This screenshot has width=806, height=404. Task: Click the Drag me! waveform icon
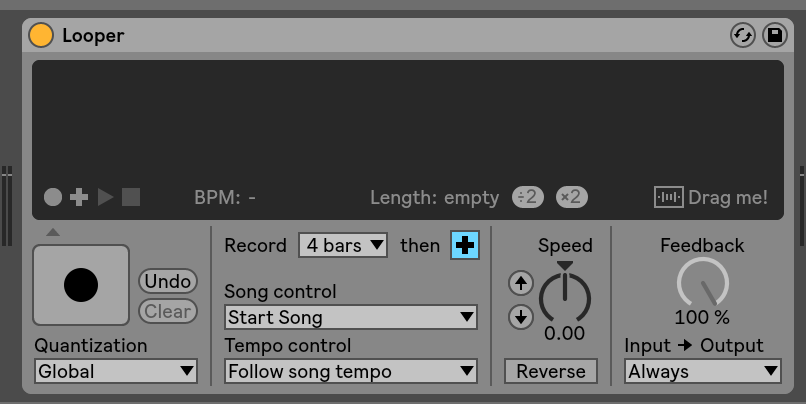[668, 197]
